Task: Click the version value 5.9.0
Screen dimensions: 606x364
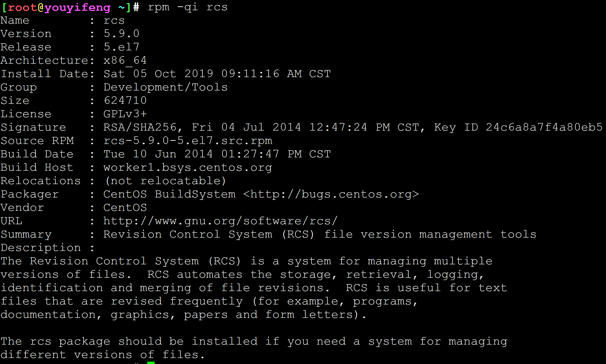Action: [x=121, y=34]
